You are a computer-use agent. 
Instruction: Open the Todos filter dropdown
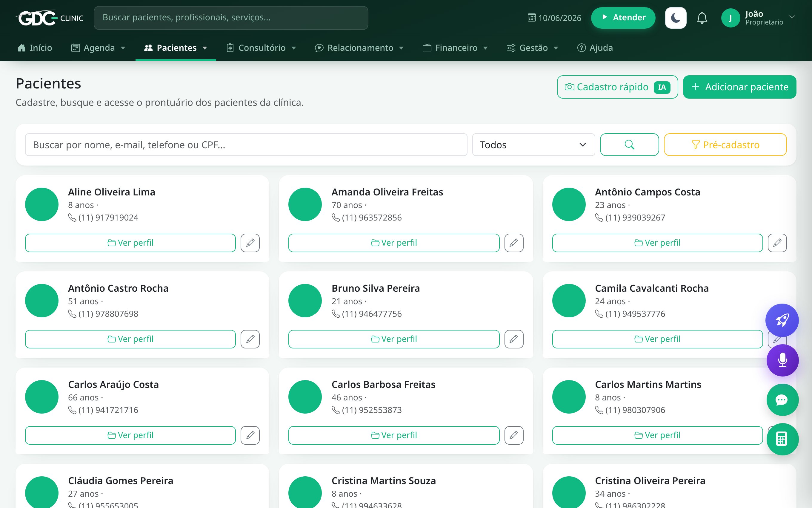click(x=533, y=145)
